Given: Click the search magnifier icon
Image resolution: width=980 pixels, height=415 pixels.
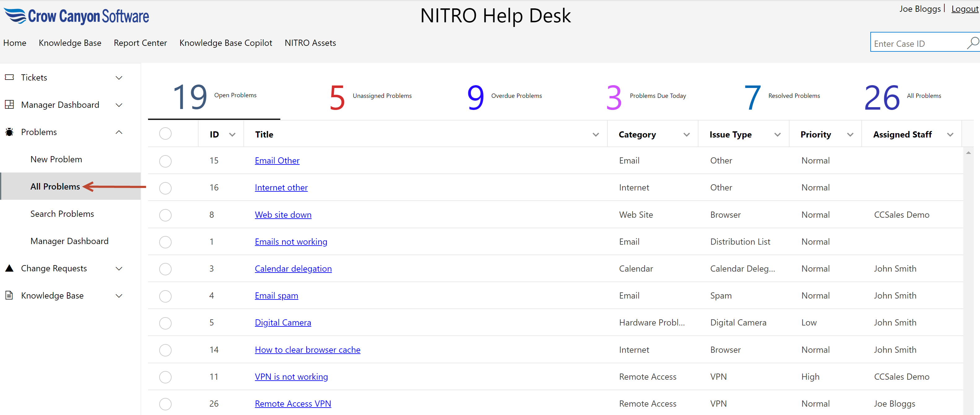Looking at the screenshot, I should coord(972,43).
